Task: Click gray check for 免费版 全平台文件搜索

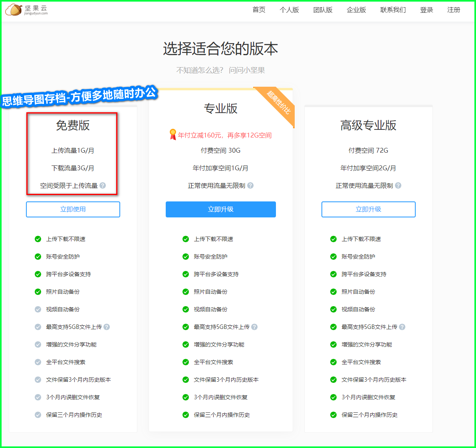Action: [38, 362]
